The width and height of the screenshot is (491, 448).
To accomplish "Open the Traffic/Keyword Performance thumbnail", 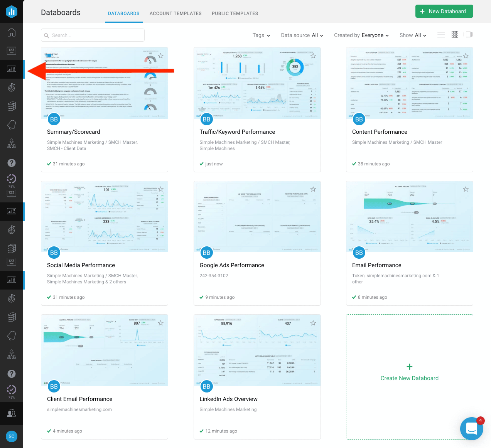I will coord(257,83).
